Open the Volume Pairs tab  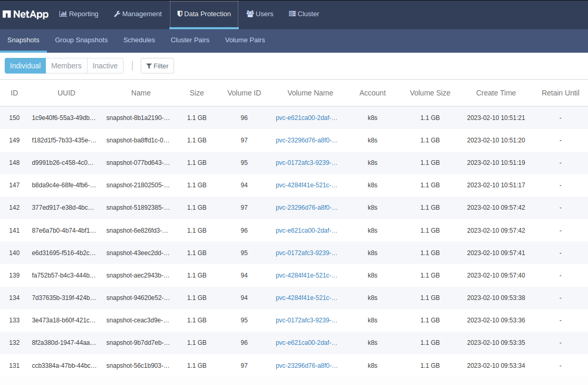tap(245, 40)
